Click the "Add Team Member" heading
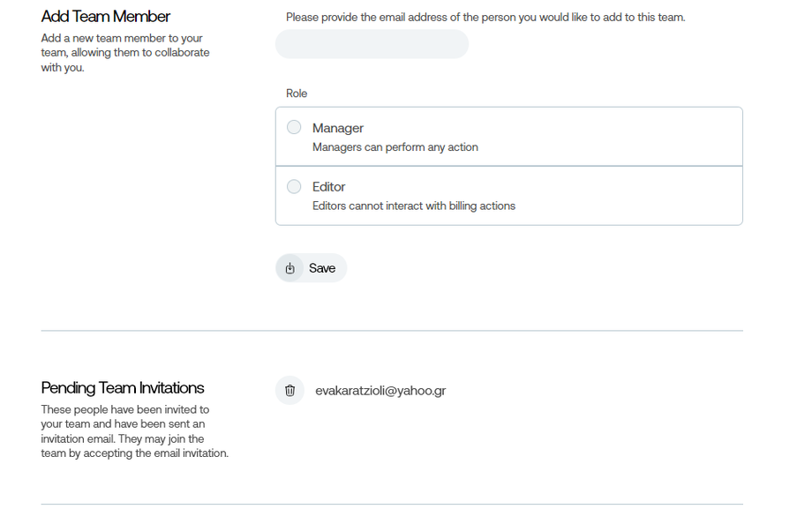812x524 pixels. [106, 17]
